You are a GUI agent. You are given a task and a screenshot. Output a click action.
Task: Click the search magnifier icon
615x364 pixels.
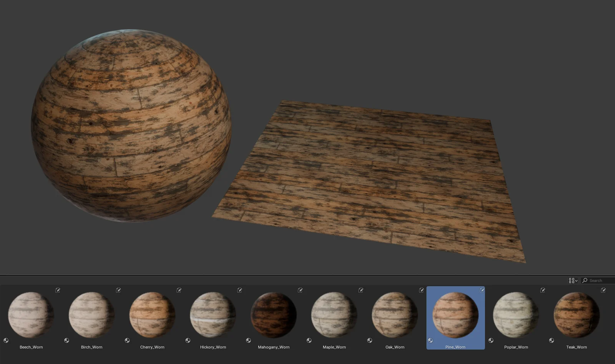coord(585,280)
